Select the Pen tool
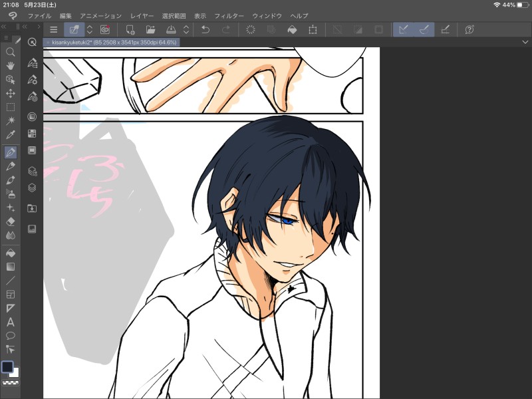Image resolution: width=532 pixels, height=399 pixels. click(11, 152)
